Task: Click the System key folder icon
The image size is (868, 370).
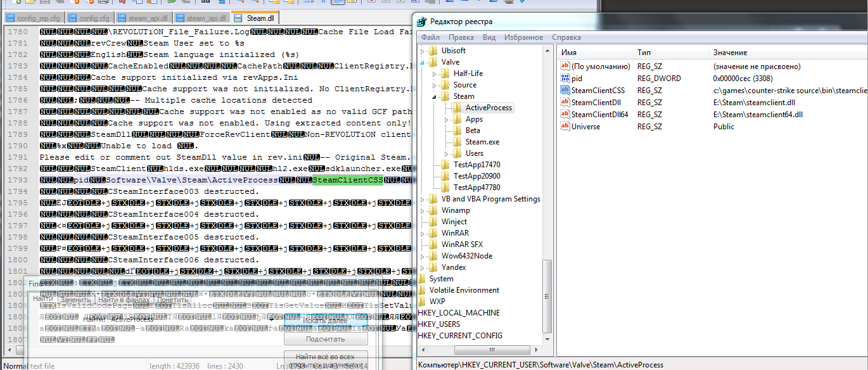Action: [422, 279]
